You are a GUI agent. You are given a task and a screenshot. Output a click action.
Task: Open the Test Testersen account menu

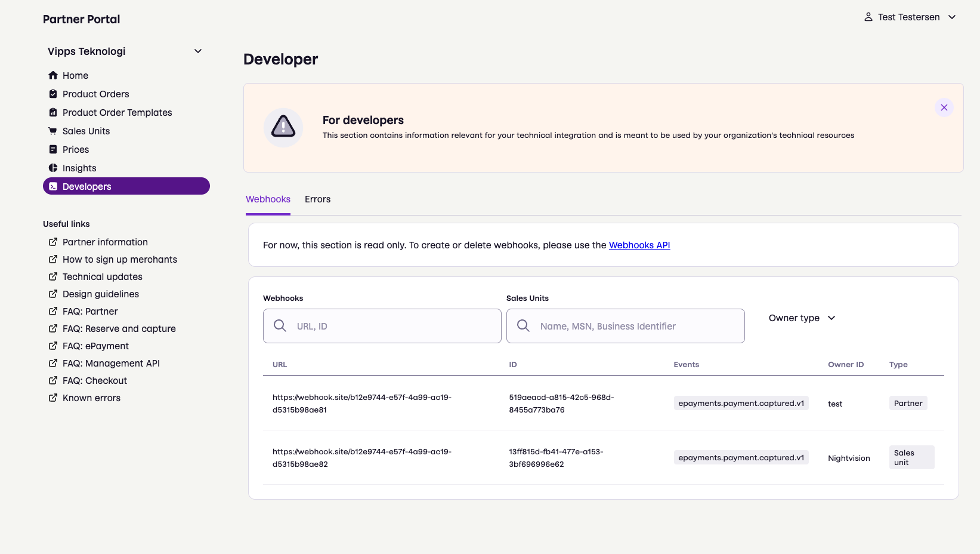click(910, 17)
